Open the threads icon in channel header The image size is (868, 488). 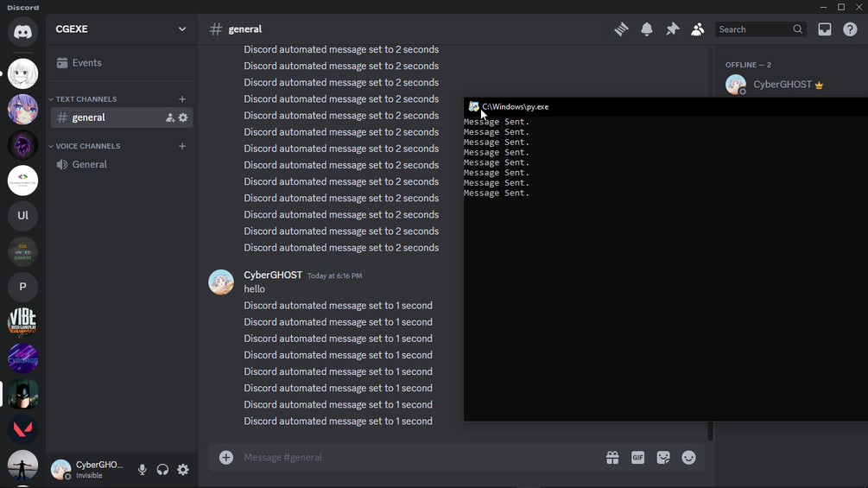621,29
